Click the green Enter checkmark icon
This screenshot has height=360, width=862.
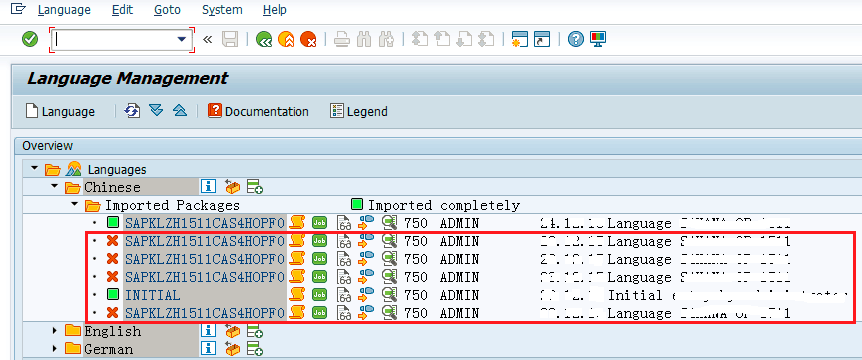click(30, 39)
